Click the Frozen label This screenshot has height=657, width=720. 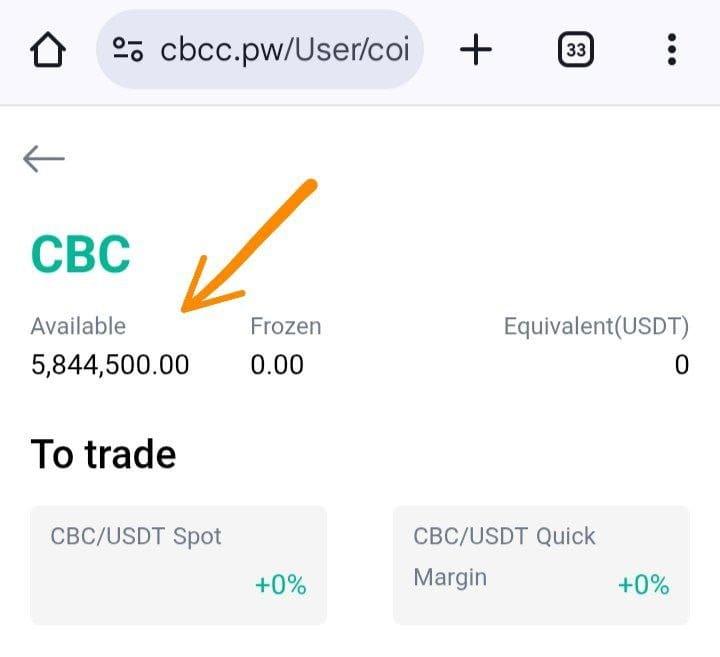coord(285,326)
